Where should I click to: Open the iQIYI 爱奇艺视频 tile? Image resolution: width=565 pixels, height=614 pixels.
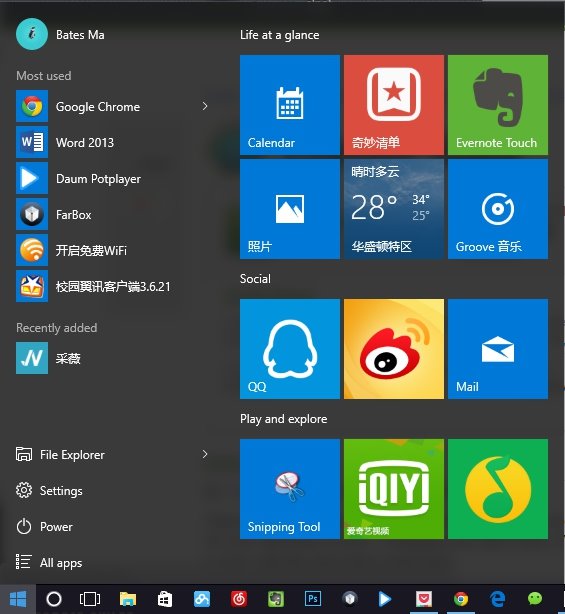point(394,489)
